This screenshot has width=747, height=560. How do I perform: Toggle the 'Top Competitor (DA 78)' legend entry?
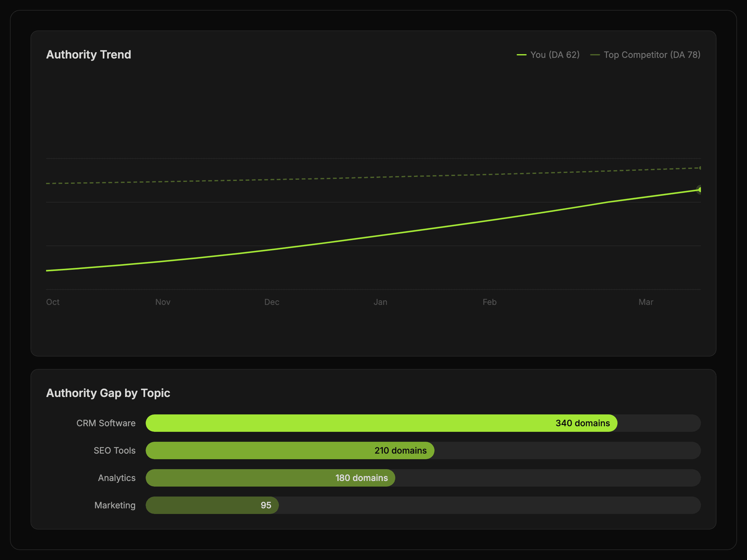(651, 55)
